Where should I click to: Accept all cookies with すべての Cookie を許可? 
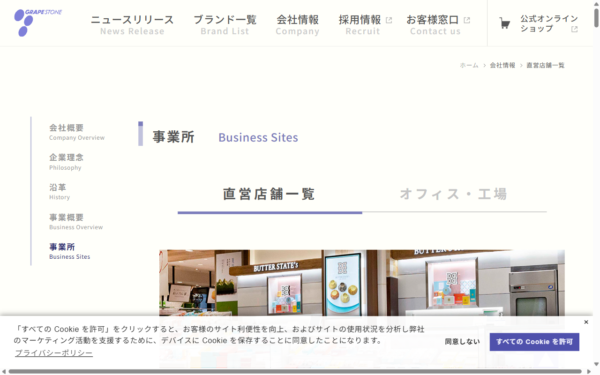click(534, 342)
